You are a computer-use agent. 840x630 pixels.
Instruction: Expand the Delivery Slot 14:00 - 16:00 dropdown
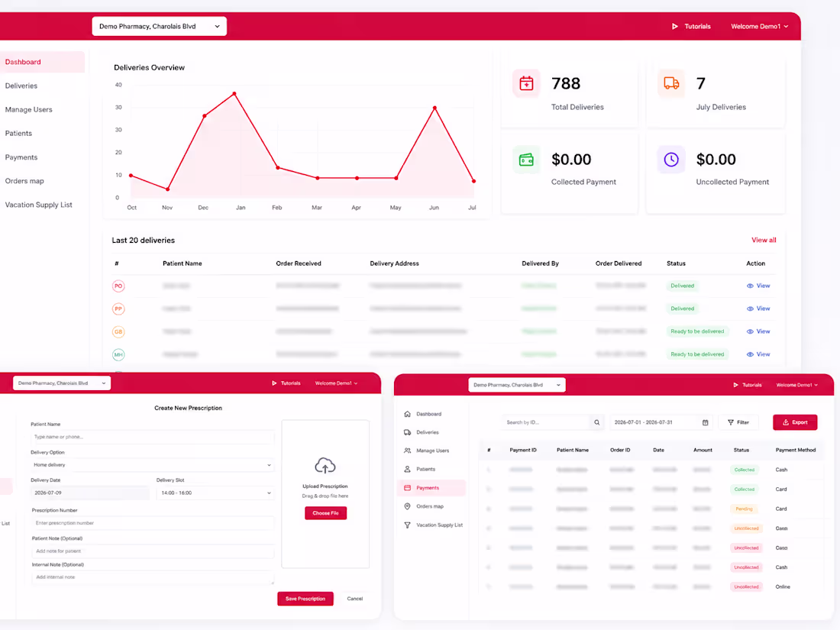coord(215,493)
